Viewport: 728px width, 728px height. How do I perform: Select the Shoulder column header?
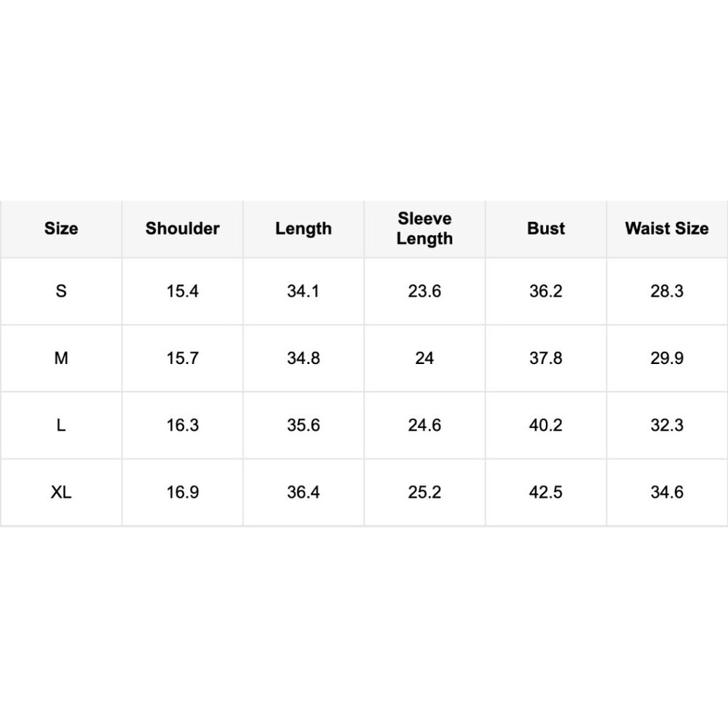(x=183, y=229)
